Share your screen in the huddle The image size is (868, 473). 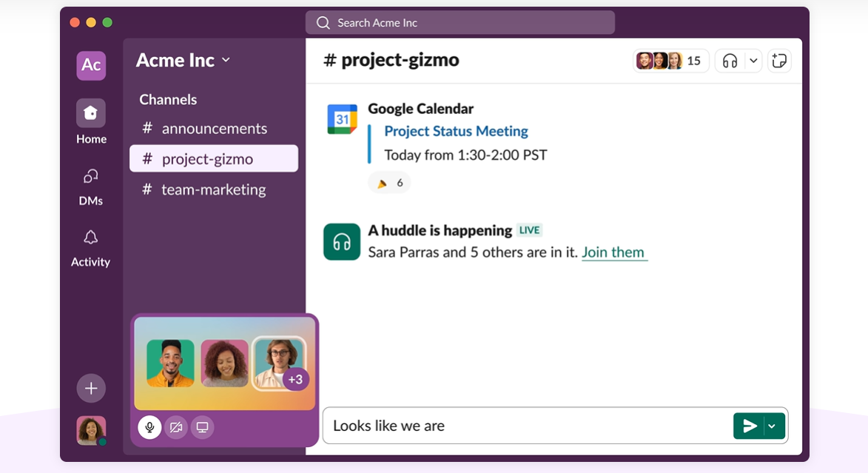pos(202,427)
